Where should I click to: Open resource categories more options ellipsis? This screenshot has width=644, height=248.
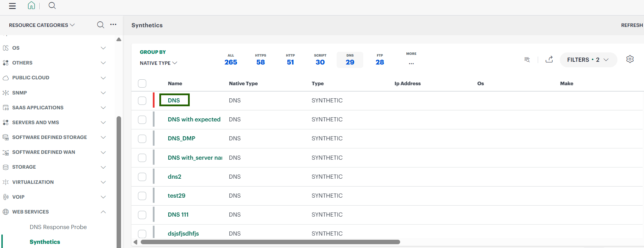tap(113, 24)
